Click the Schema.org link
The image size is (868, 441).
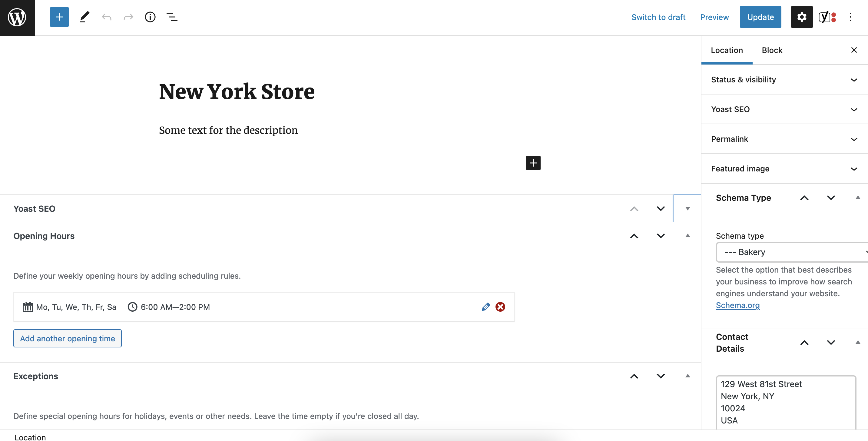pos(737,305)
